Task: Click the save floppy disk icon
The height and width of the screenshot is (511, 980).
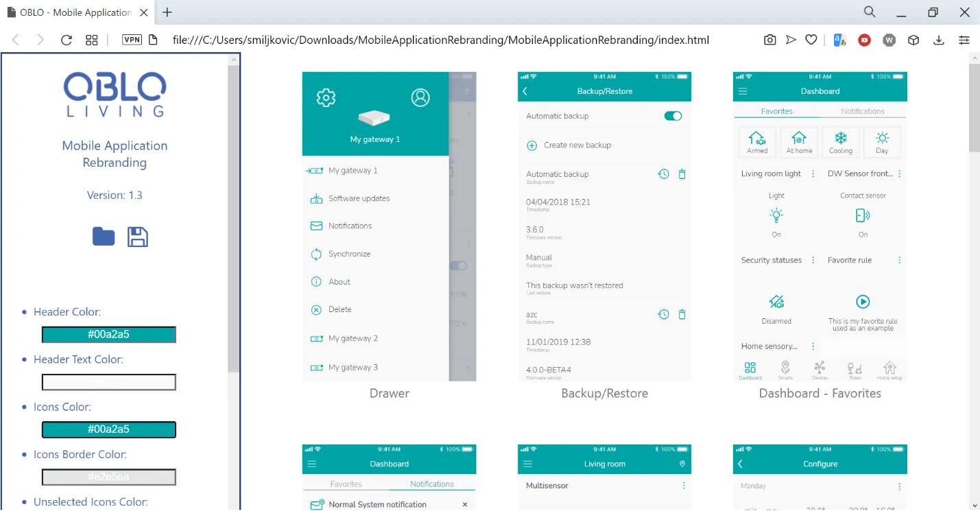Action: tap(138, 237)
